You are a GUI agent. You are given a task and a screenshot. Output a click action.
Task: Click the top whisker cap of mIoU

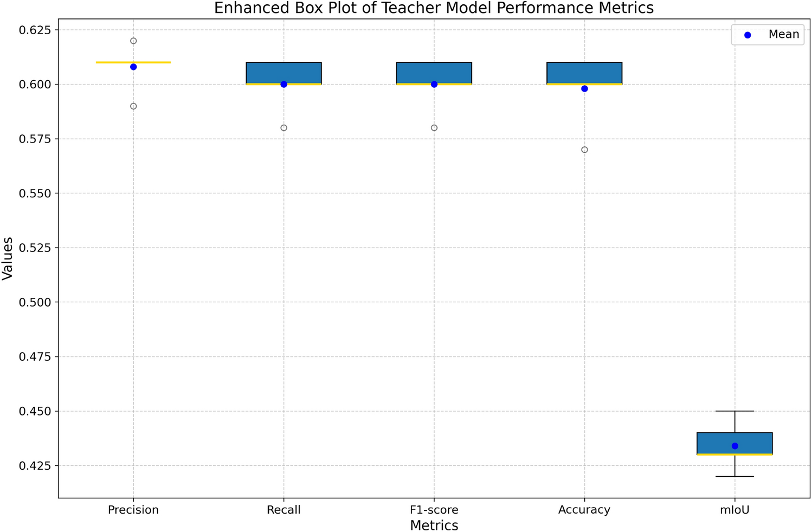(x=734, y=411)
